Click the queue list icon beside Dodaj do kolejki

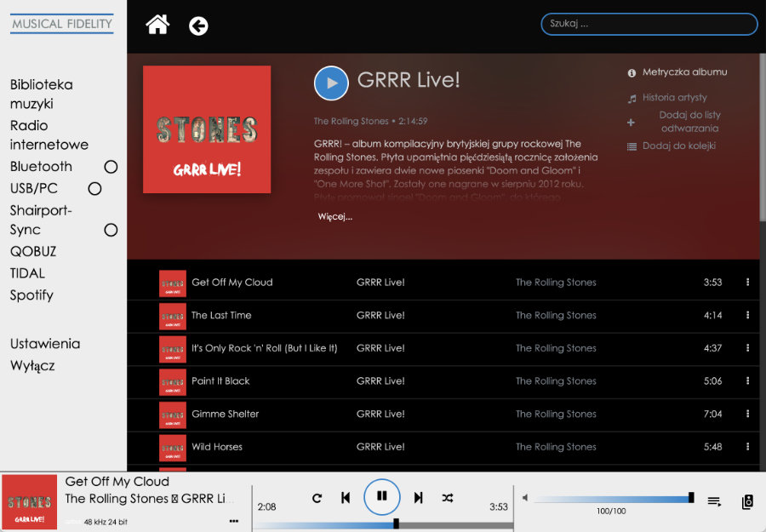(632, 146)
